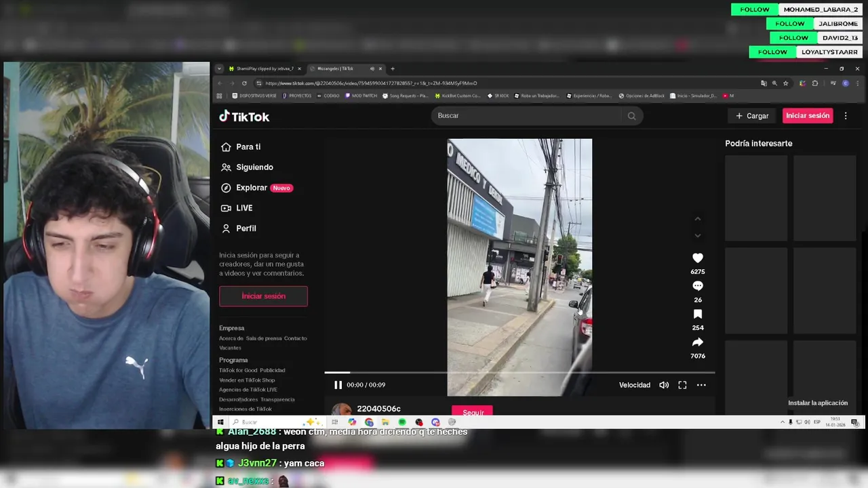Viewport: 868px width, 488px height.
Task: Switch to the ShamiiPlay clipped tab
Action: [265, 68]
